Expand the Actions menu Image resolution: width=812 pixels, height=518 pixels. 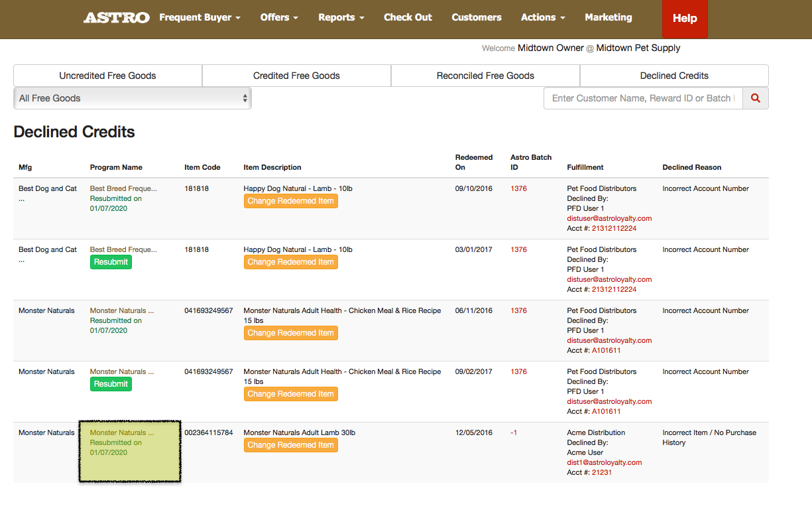tap(543, 18)
